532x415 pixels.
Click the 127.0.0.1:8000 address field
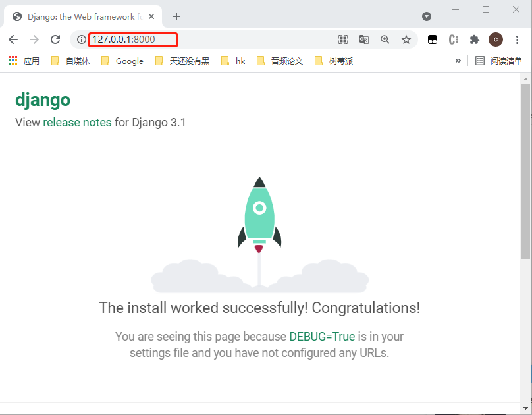(132, 40)
